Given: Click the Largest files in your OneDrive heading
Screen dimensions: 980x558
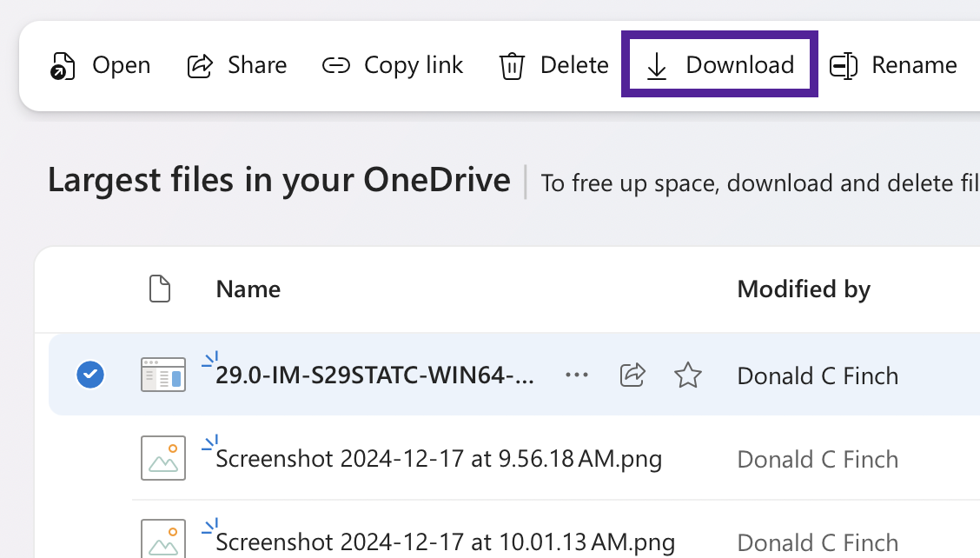Looking at the screenshot, I should [279, 181].
